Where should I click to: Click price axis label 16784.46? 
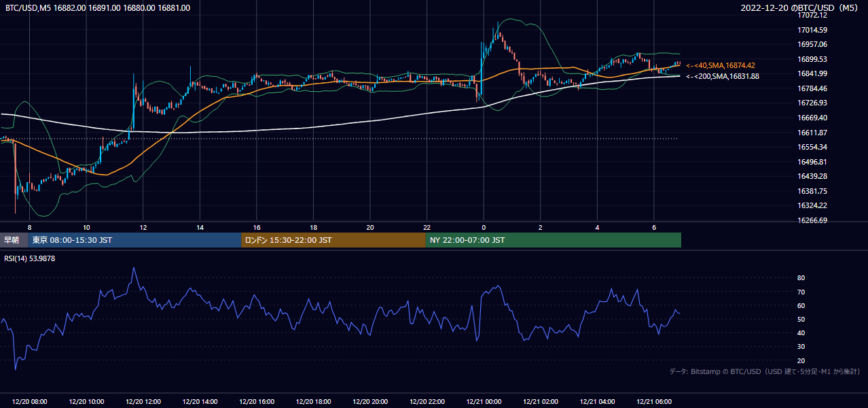point(812,88)
